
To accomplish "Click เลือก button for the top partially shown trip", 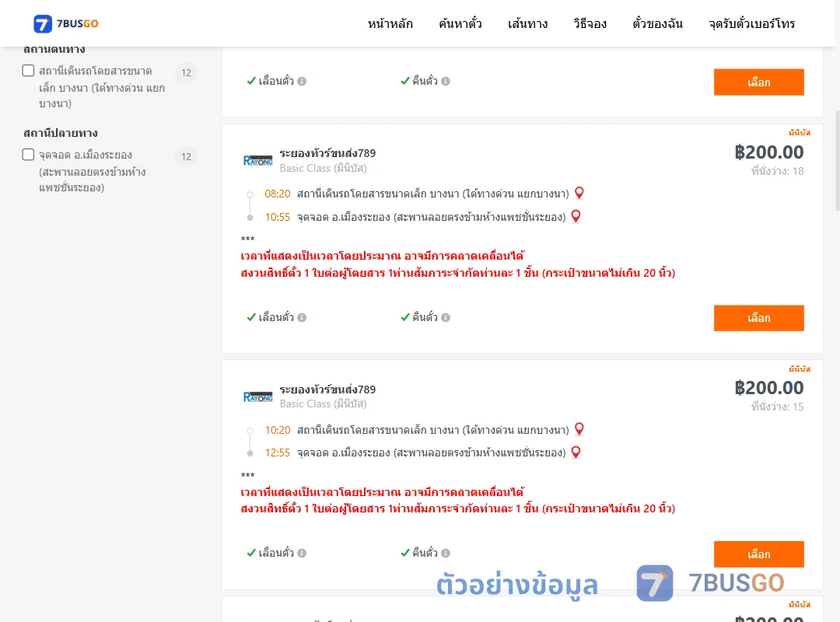I will 758,82.
